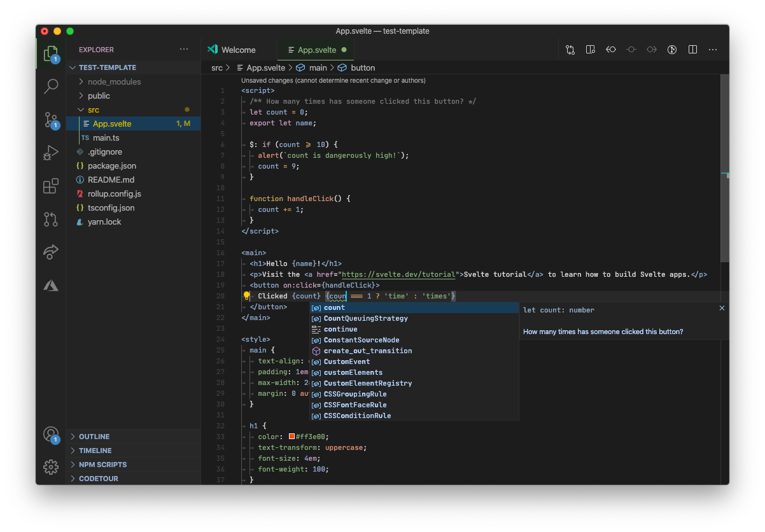
Task: Open the Manage settings gear
Action: click(51, 467)
